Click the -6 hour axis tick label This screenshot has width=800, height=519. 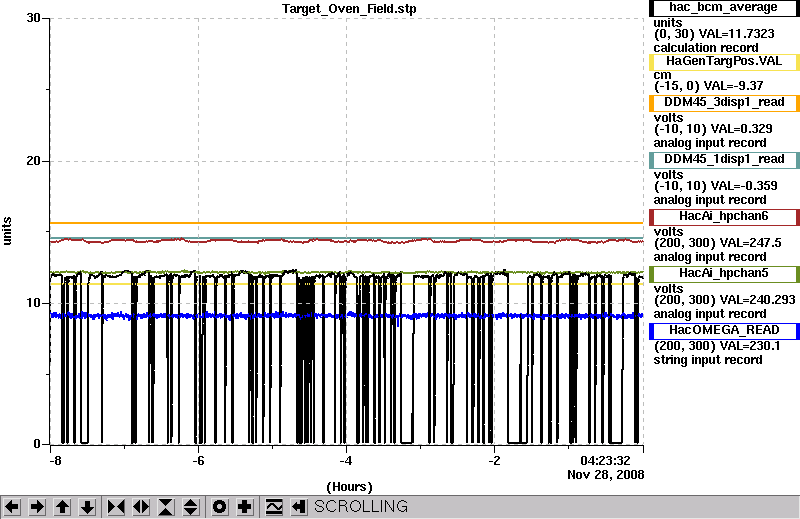198,461
